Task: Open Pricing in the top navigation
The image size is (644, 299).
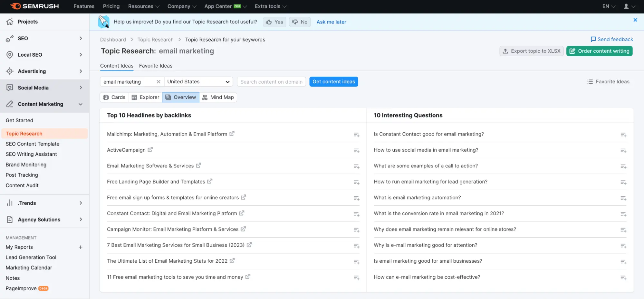Action: [x=111, y=6]
